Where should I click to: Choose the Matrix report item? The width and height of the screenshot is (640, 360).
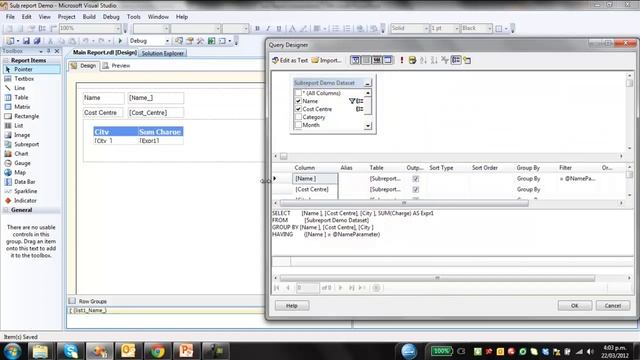(22, 107)
